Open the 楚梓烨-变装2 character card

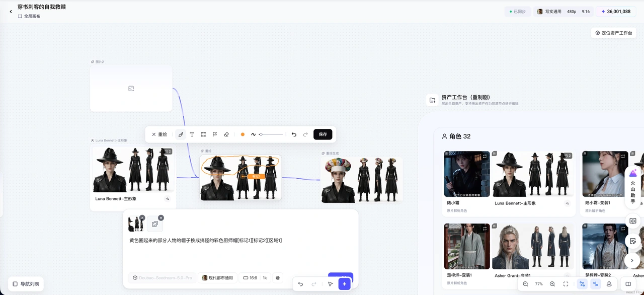point(605,246)
